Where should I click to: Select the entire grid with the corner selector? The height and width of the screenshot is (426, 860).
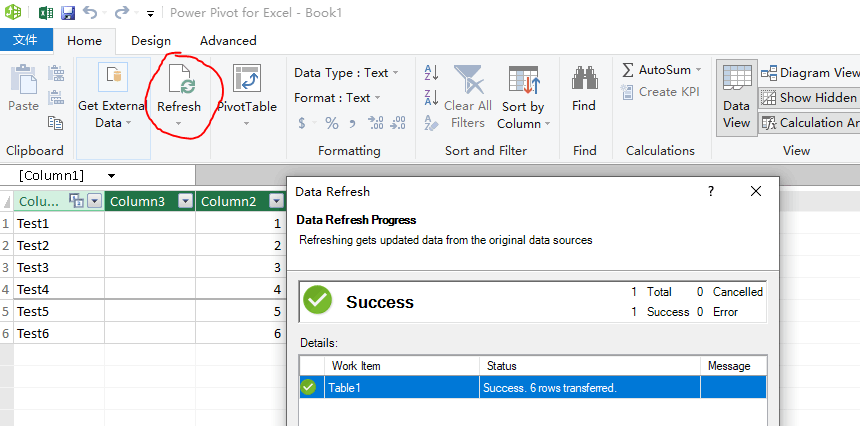[x=7, y=202]
